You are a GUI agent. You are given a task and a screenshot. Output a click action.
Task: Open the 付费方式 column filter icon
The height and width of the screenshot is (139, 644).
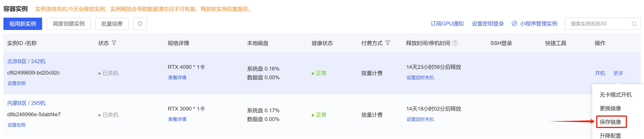coord(388,43)
